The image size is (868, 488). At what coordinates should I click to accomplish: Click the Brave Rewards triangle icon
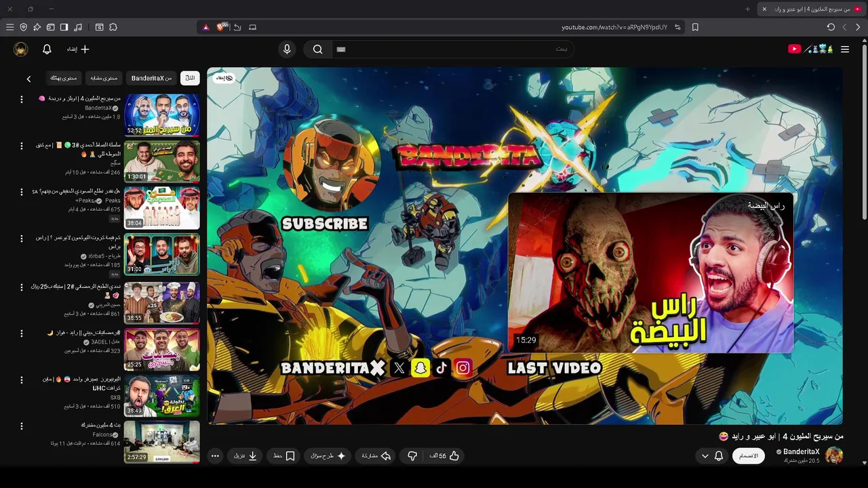(x=206, y=27)
